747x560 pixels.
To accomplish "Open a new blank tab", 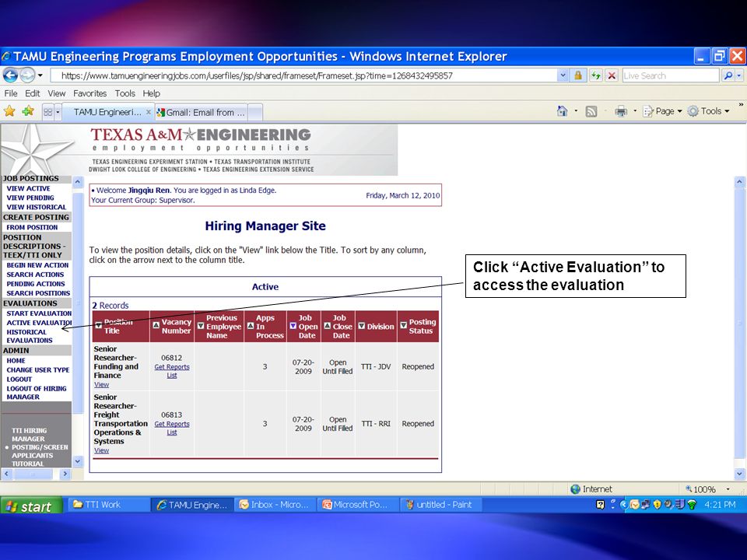I will pos(255,113).
